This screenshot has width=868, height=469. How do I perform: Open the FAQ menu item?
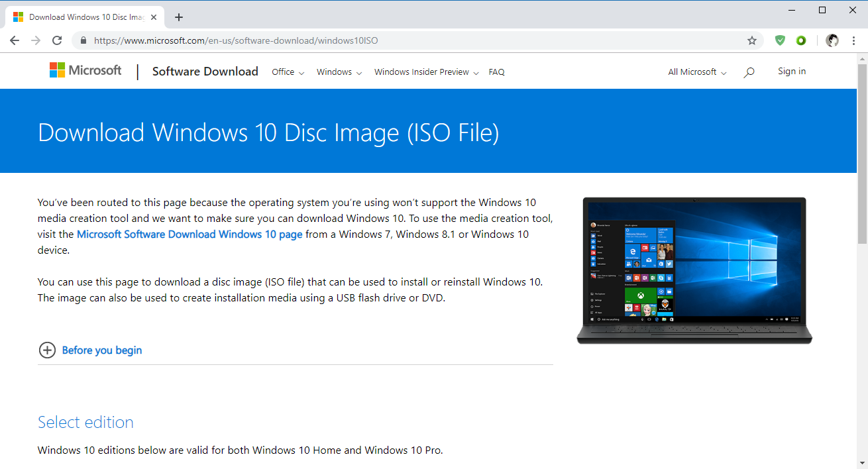point(496,72)
